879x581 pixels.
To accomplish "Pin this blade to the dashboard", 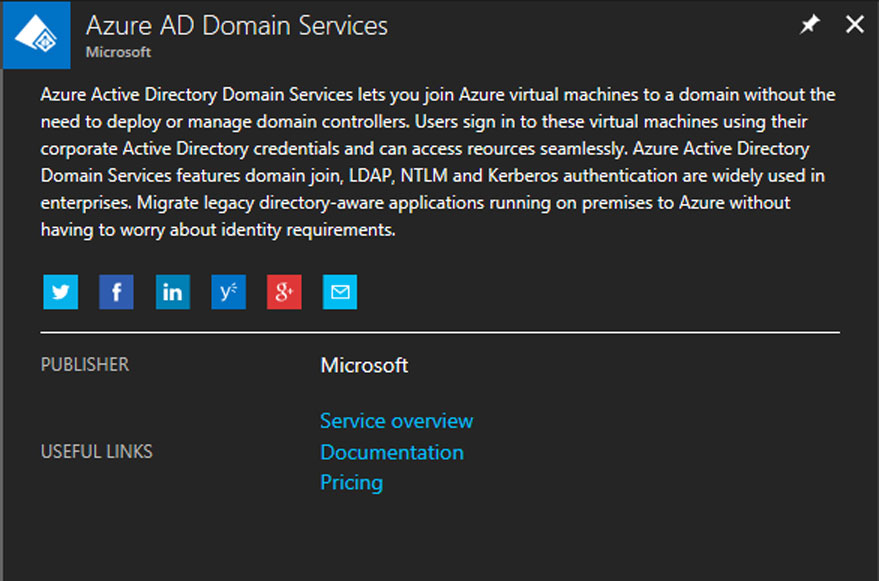I will 809,24.
